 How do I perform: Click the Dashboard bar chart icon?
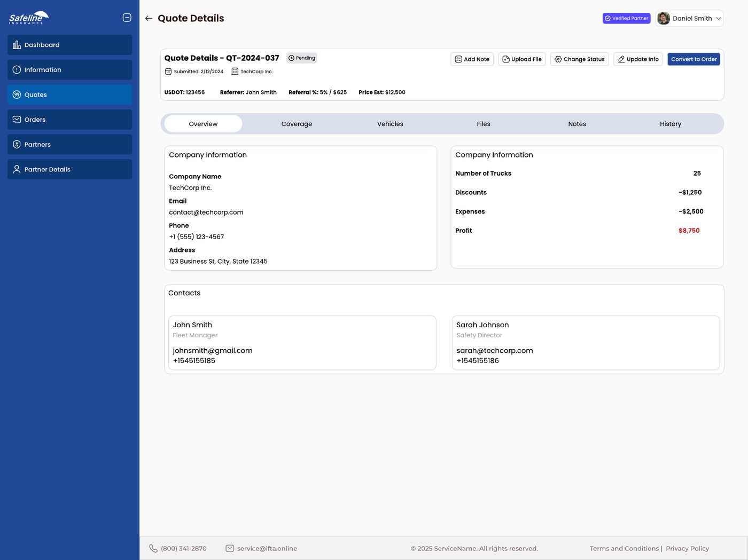[17, 45]
